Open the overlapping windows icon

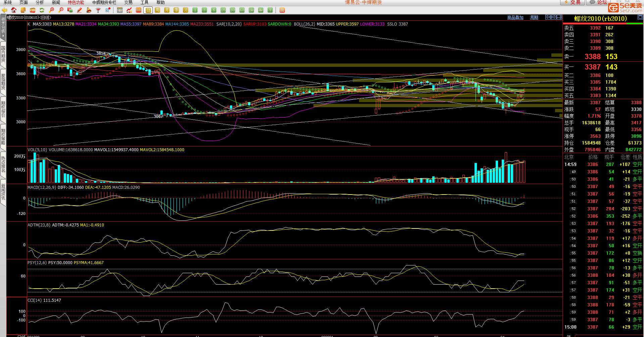[70, 10]
